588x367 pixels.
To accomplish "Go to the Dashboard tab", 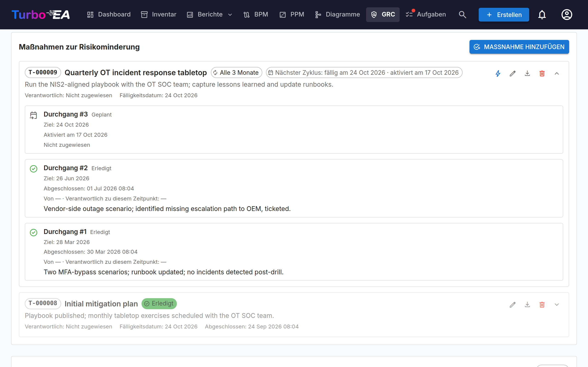I will 109,14.
